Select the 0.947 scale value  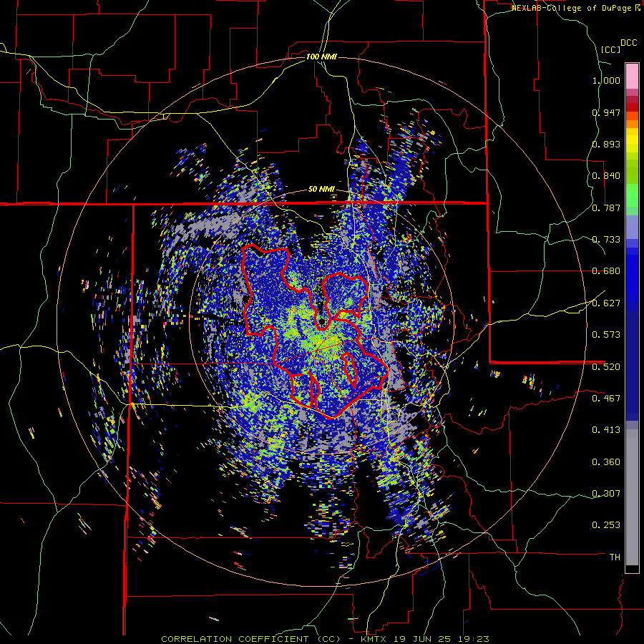606,112
